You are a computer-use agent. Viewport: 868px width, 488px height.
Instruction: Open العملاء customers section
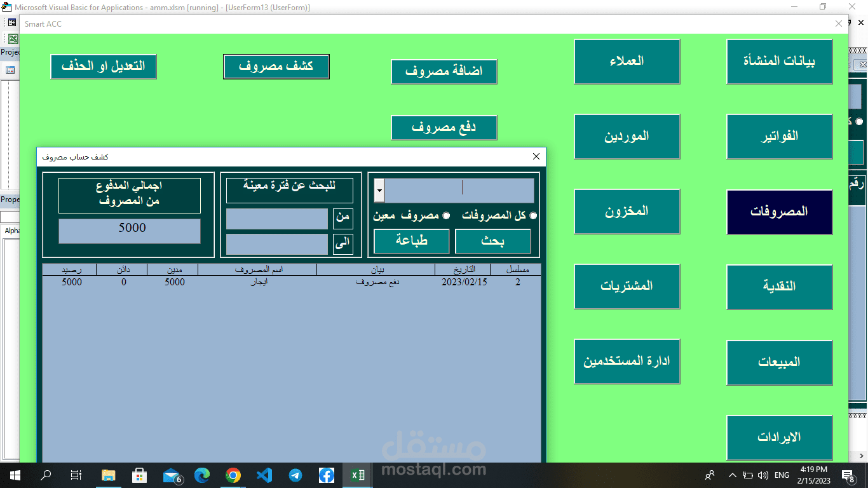(x=627, y=62)
